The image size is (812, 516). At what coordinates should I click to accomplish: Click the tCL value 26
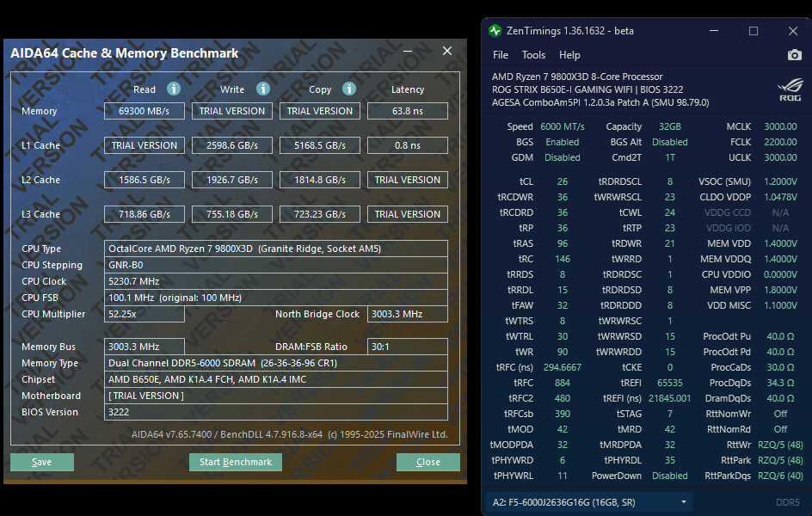563,181
